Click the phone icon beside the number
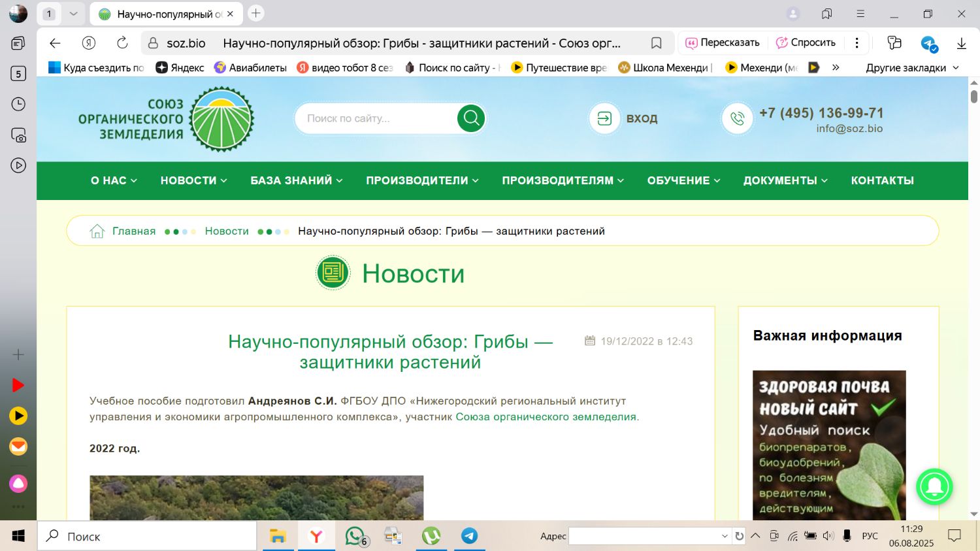Screen dimensions: 980x551 [x=737, y=118]
